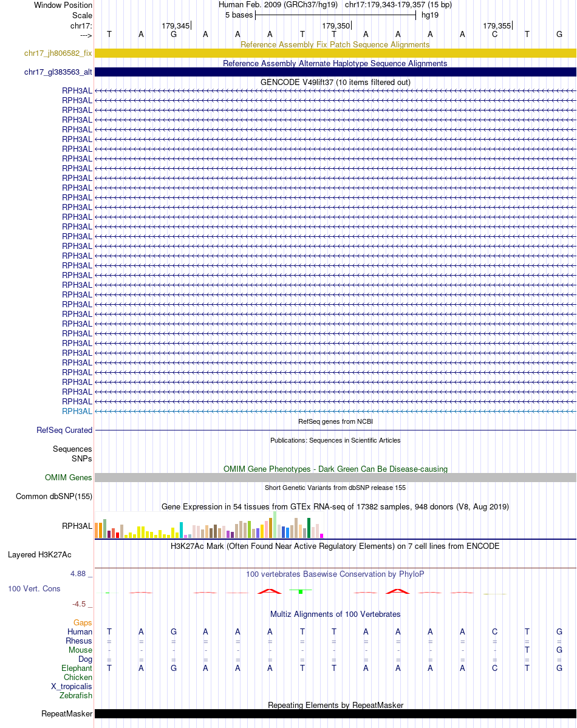Click the chr17_jh806582_fix label

pyautogui.click(x=58, y=53)
